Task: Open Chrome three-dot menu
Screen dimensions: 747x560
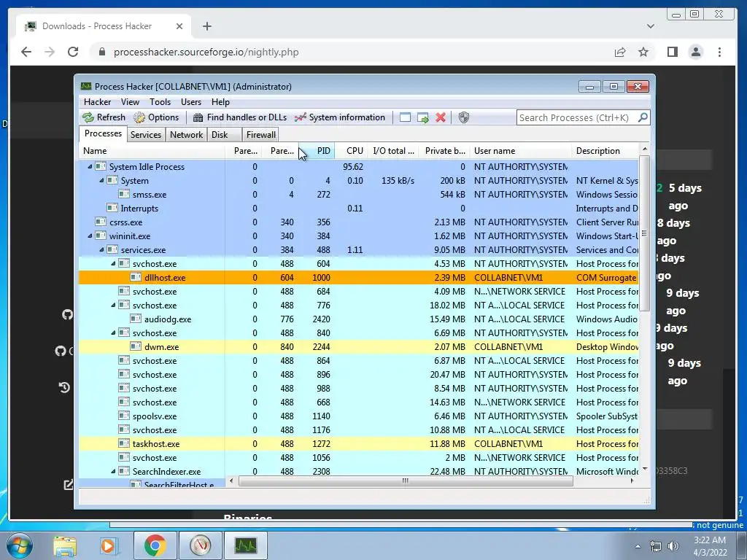Action: (x=719, y=52)
